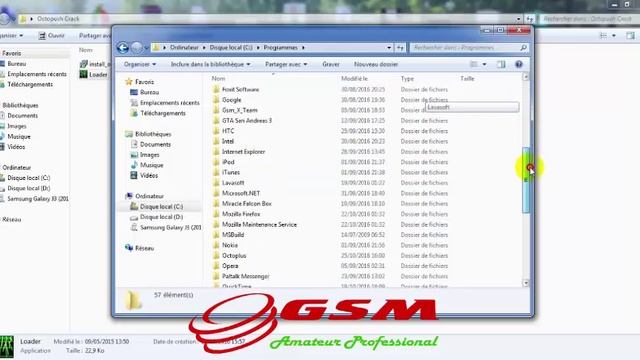The image size is (640, 360).
Task: Open Samsung Galaxy J3 in the front sidebar
Action: (x=171, y=227)
